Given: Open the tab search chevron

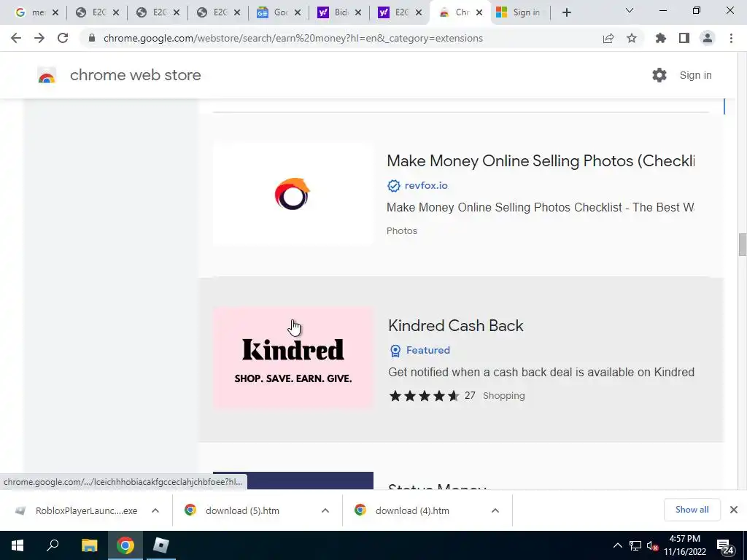Looking at the screenshot, I should [630, 10].
